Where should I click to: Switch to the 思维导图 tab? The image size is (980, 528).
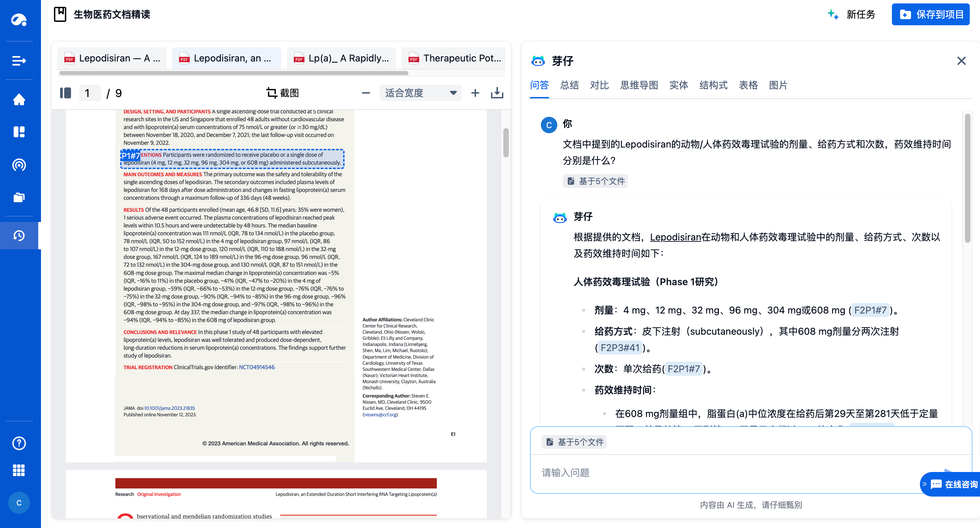(639, 85)
